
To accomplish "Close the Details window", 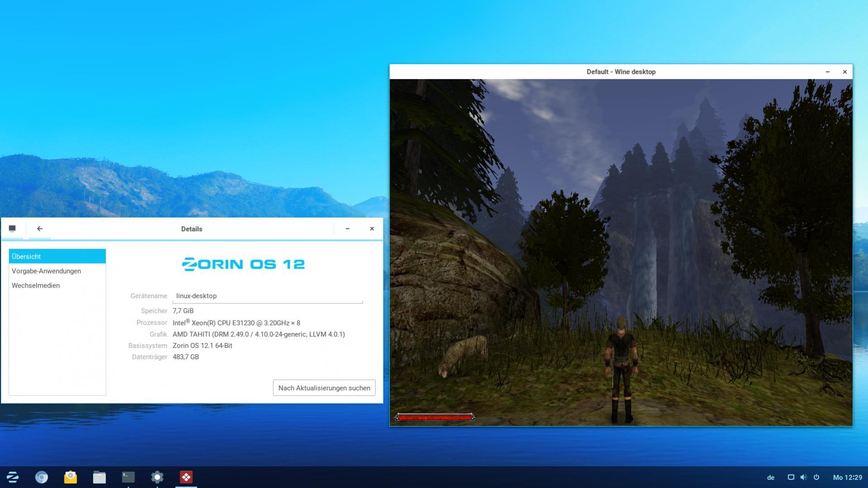I will 372,229.
